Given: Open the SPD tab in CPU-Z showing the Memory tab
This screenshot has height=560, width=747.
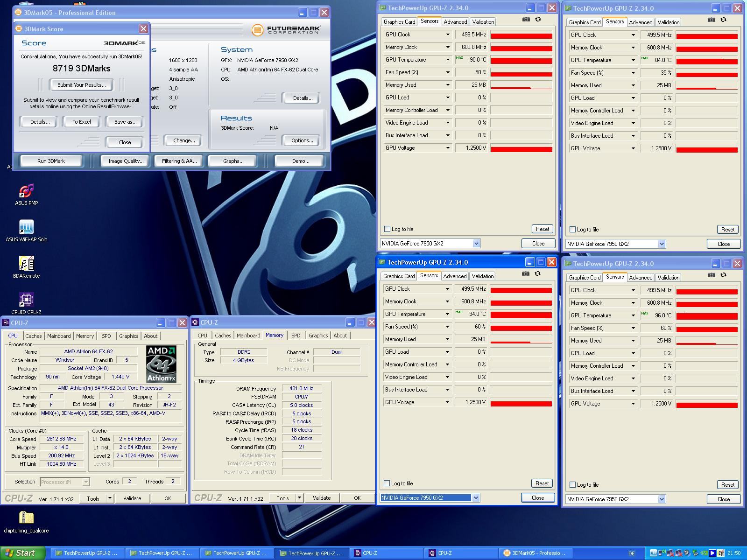Looking at the screenshot, I should (296, 336).
